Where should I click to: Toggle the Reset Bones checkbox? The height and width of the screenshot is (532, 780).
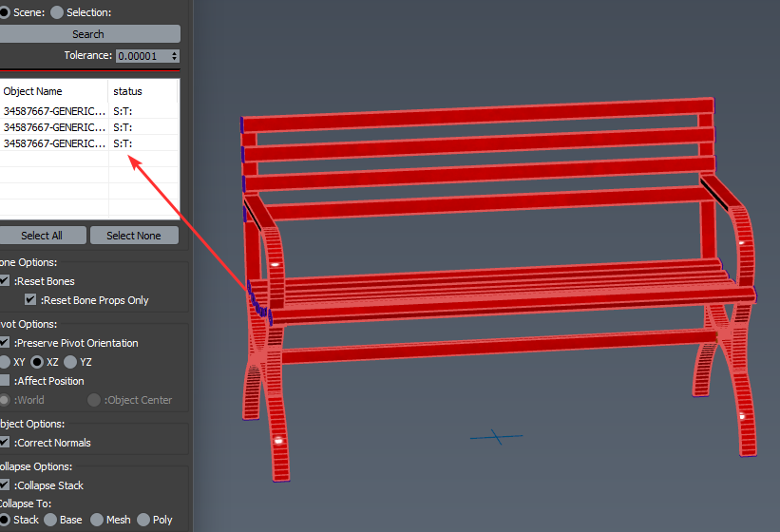(5, 281)
